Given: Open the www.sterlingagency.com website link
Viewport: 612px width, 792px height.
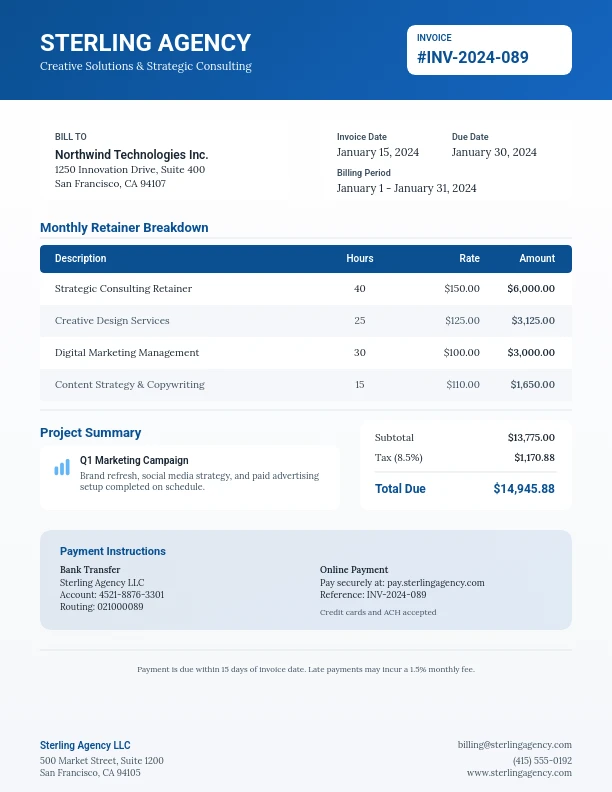Looking at the screenshot, I should tap(519, 772).
